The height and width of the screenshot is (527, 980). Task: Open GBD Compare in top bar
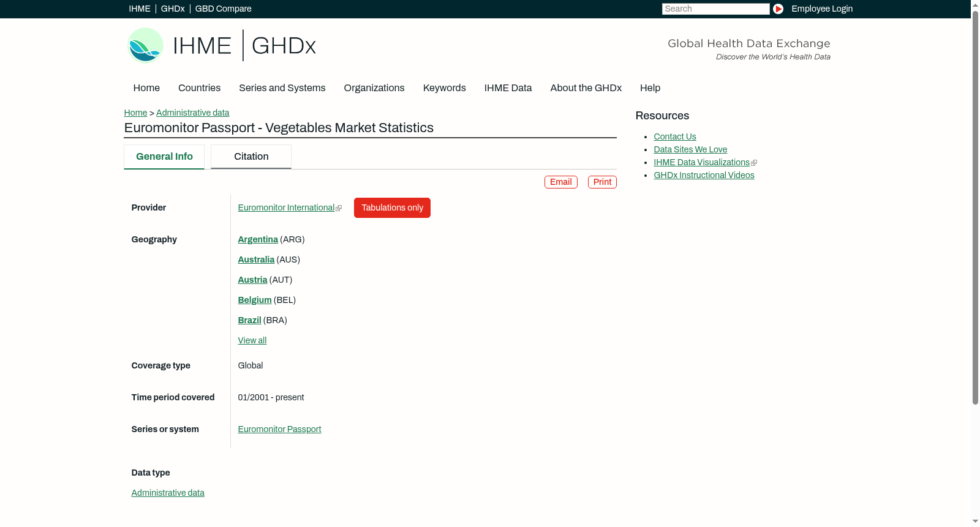click(x=223, y=9)
